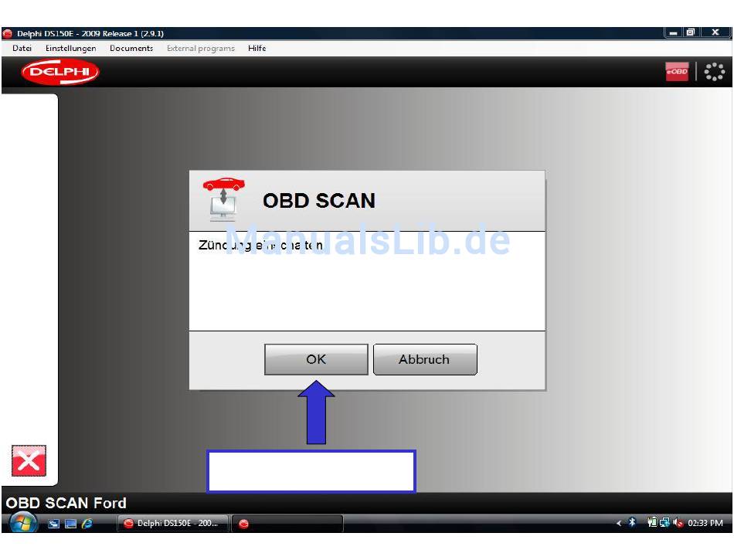Click the red X icon in left sidebar
Screen dimensions: 734x560
(29, 461)
